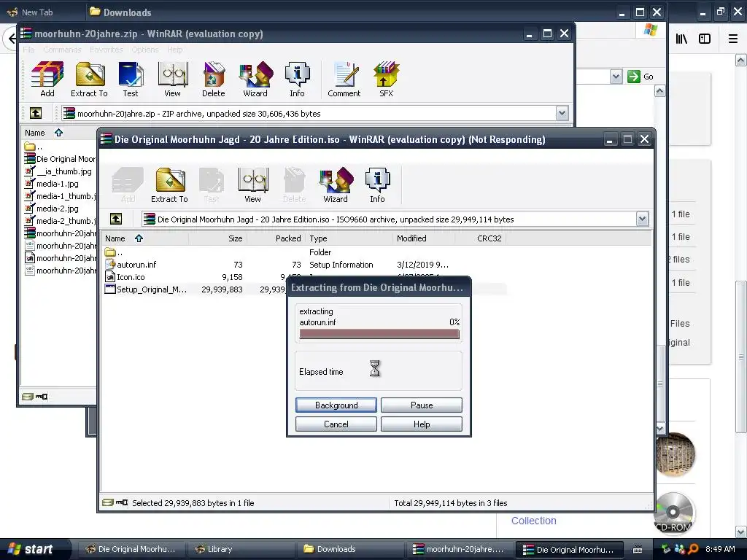Screen dimensions: 747x560
Task: Sort by Name column in ISO window
Action: click(x=145, y=238)
